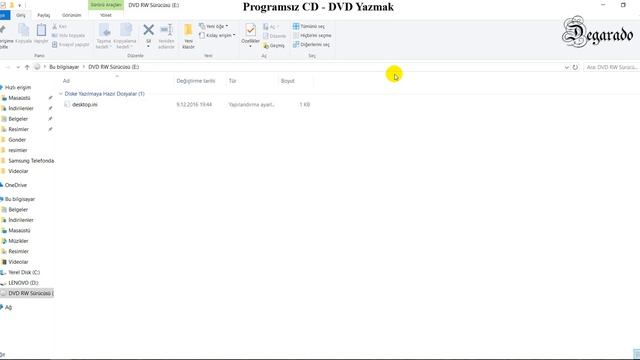Screen dimensions: 640x360
Task: Open the dropdown arrow below Sil
Action: (148, 47)
